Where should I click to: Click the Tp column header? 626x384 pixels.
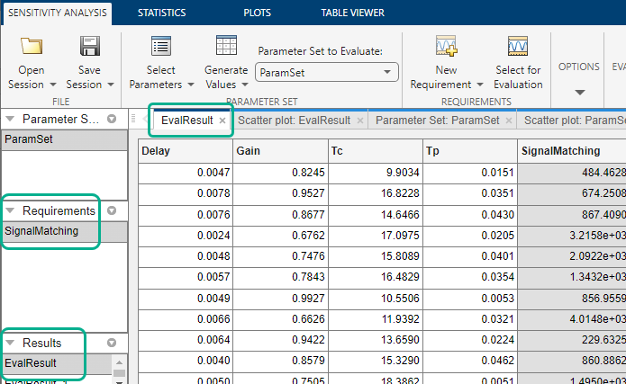tap(470, 151)
